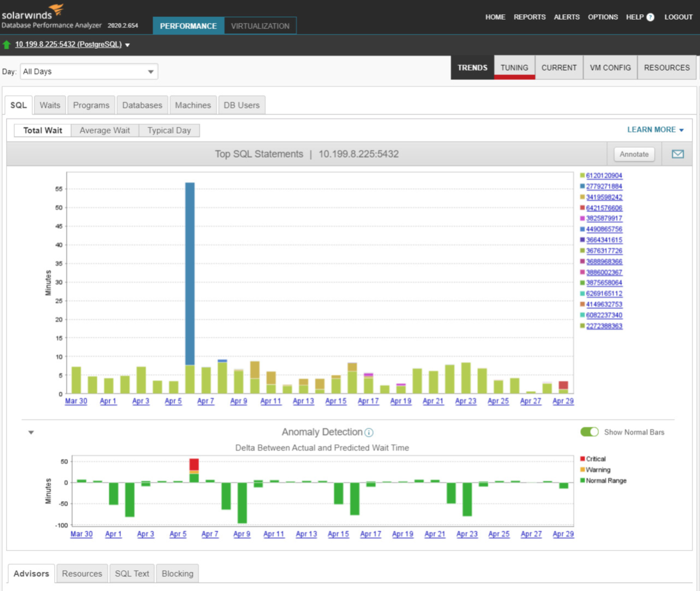The height and width of the screenshot is (591, 700).
Task: Click the blue swatch beside 2779271884
Action: point(582,186)
